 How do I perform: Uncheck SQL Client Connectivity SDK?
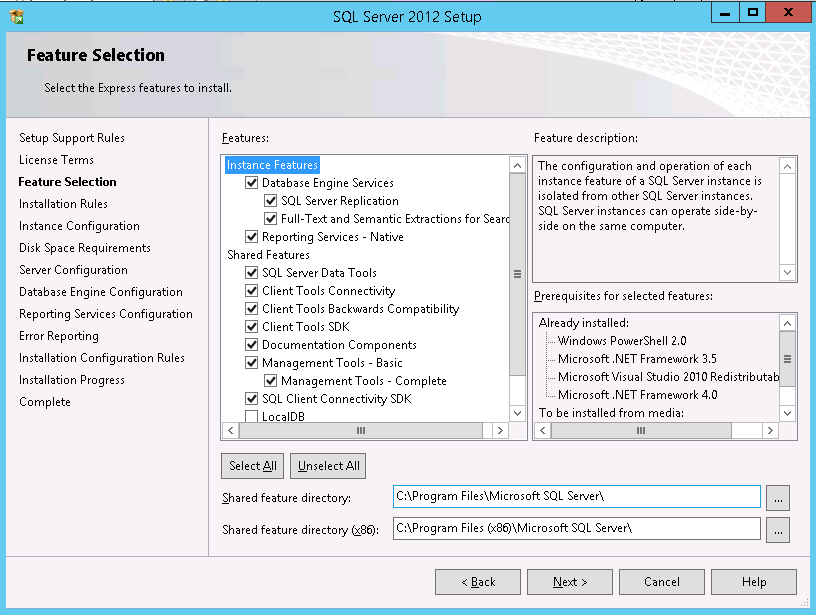251,399
